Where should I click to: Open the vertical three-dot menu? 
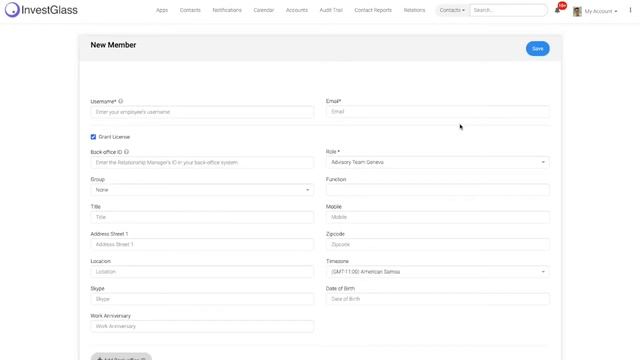[630, 10]
